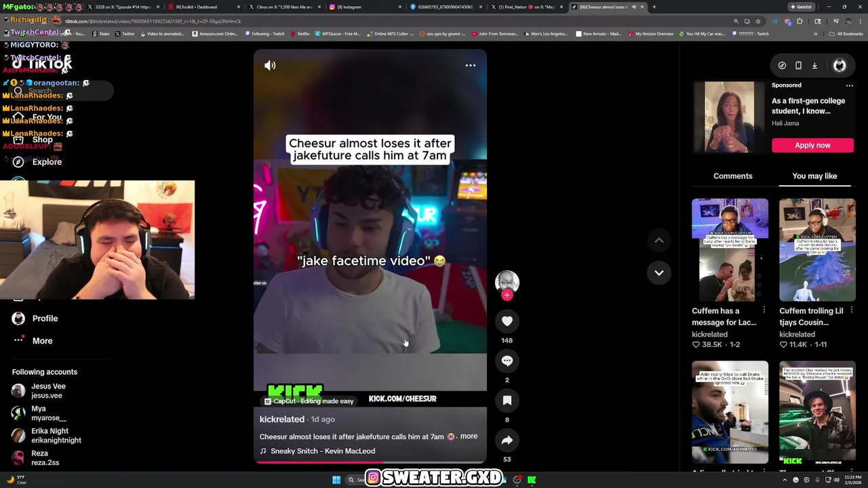Open the Cuffem trolling Lil tjays video thumbnail
The image size is (868, 488).
pyautogui.click(x=817, y=250)
